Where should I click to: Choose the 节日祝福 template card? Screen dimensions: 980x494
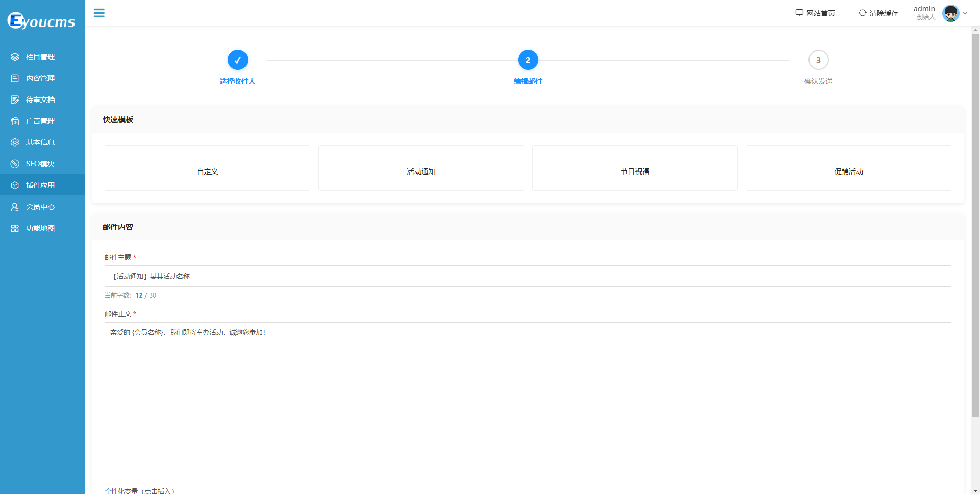click(634, 168)
